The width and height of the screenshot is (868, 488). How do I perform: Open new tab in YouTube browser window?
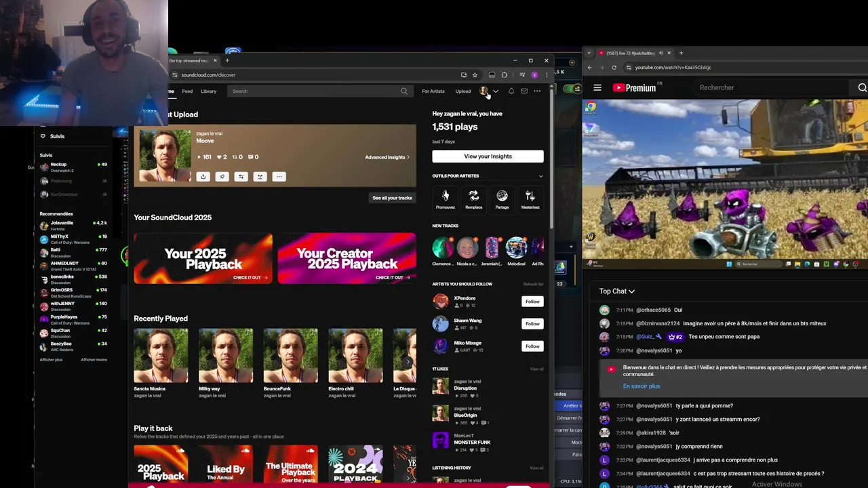pos(681,53)
